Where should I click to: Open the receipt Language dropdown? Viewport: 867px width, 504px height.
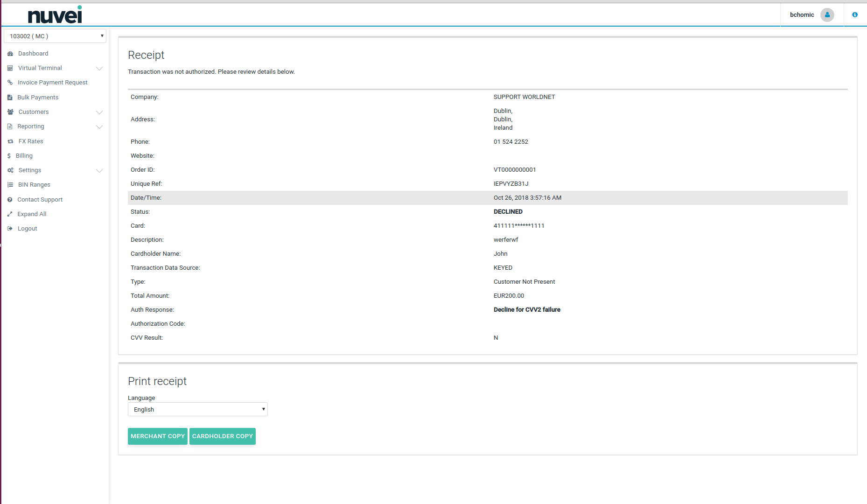(x=197, y=409)
